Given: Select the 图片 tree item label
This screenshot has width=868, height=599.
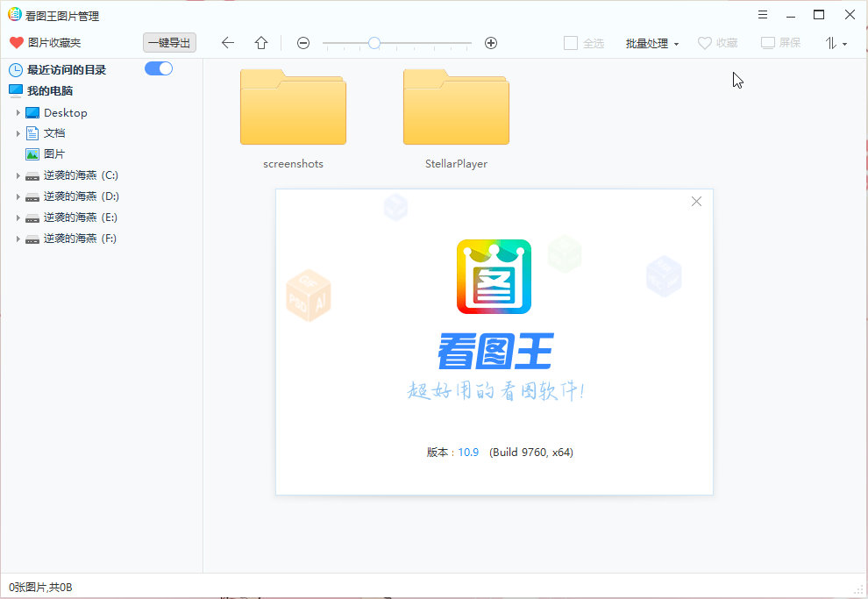Looking at the screenshot, I should click(54, 153).
